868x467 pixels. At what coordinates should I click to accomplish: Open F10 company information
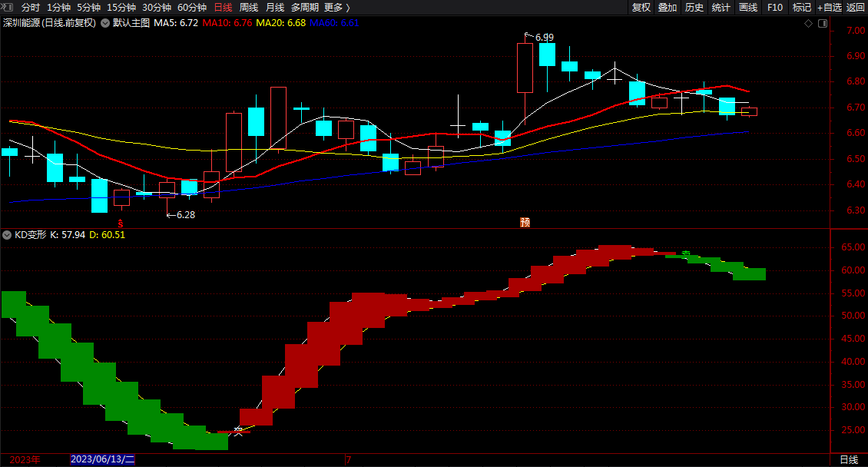click(x=775, y=7)
